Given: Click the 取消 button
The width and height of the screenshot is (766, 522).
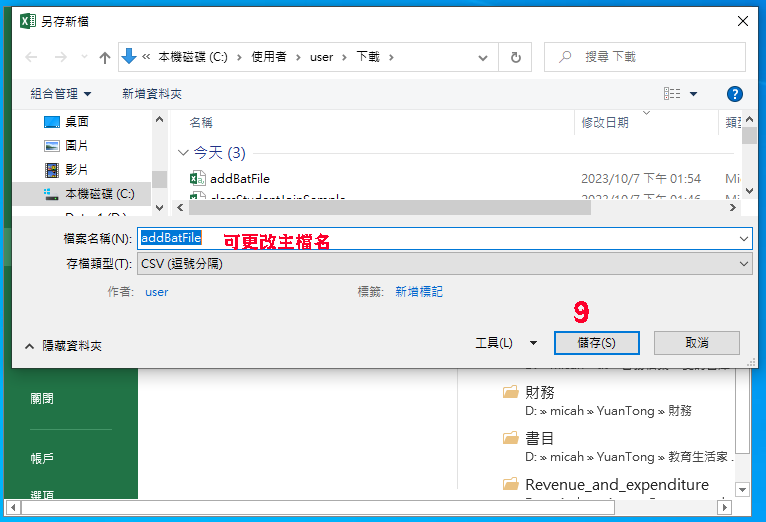Looking at the screenshot, I should [x=697, y=343].
